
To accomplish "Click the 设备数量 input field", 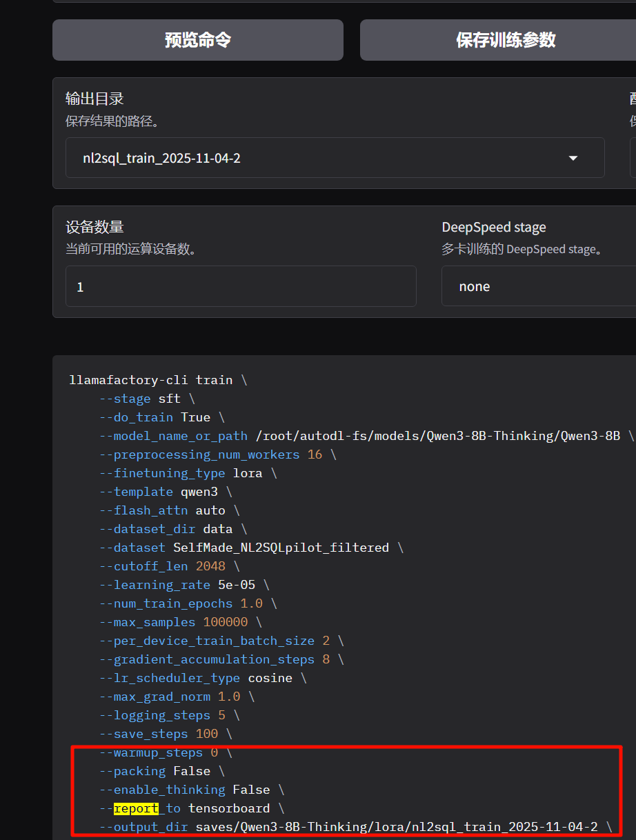I will (241, 286).
